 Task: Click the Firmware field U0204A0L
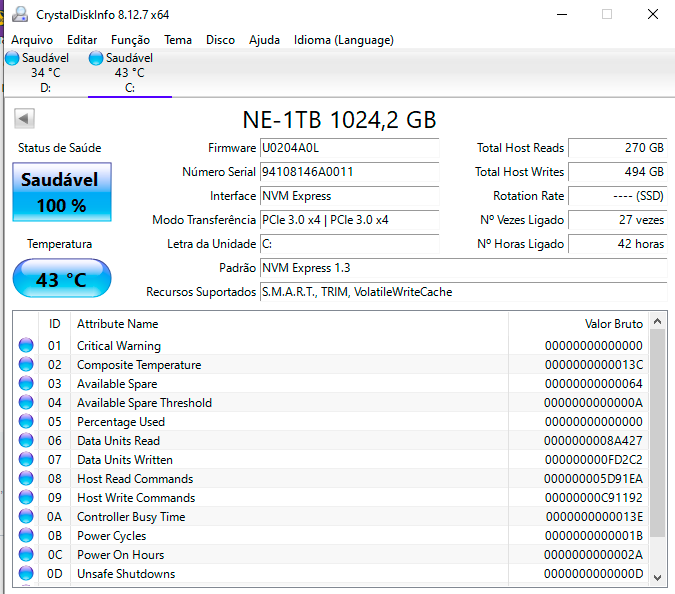pyautogui.click(x=350, y=148)
